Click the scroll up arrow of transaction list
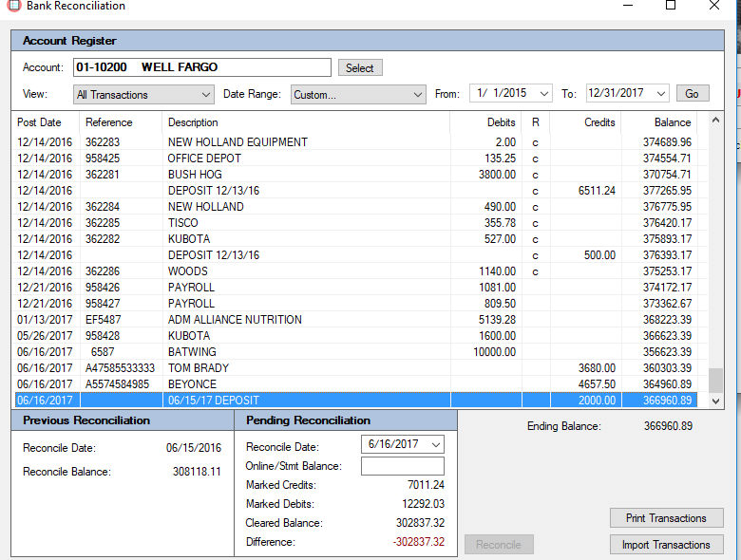The width and height of the screenshot is (741, 560). tap(715, 121)
